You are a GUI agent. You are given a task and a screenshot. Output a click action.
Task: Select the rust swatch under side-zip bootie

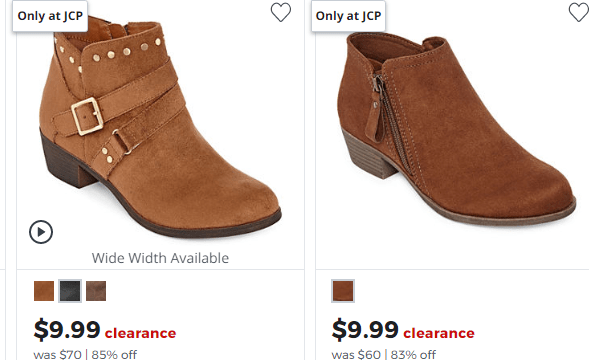point(343,291)
